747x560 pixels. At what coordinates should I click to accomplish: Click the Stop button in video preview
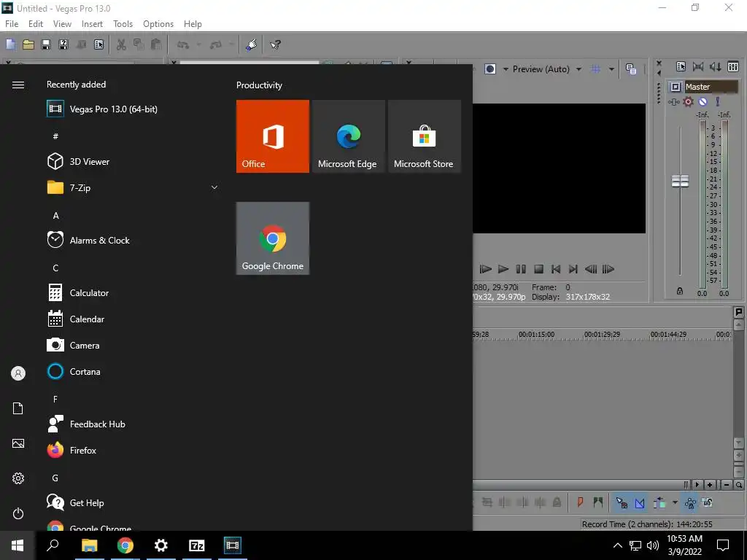click(538, 269)
